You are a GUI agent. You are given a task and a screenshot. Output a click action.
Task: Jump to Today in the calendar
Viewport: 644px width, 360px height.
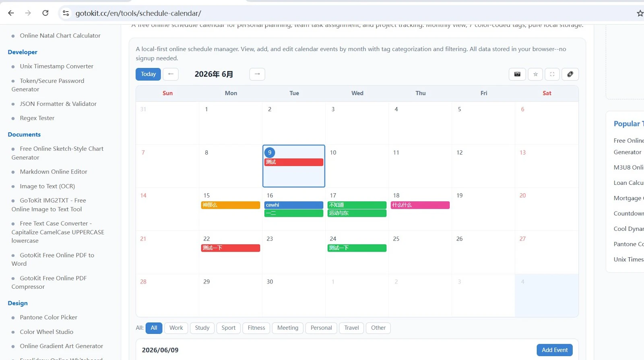coord(148,74)
